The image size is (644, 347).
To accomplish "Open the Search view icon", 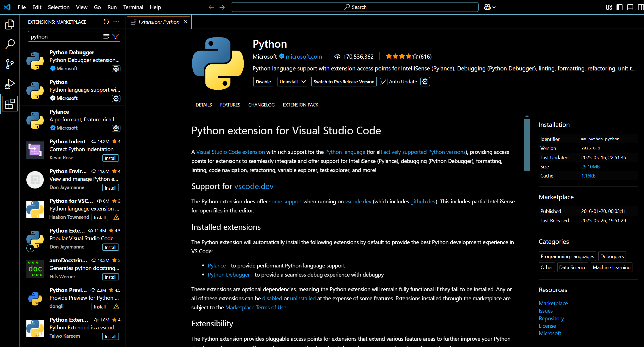I will [x=10, y=44].
